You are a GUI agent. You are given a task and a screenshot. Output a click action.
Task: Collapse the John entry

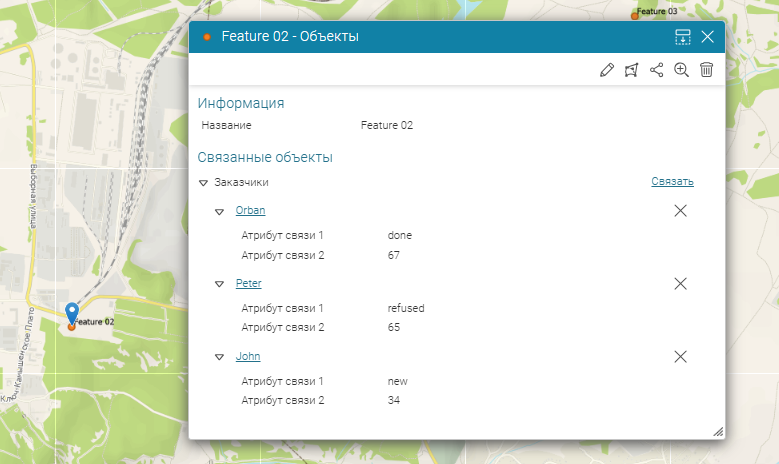220,357
